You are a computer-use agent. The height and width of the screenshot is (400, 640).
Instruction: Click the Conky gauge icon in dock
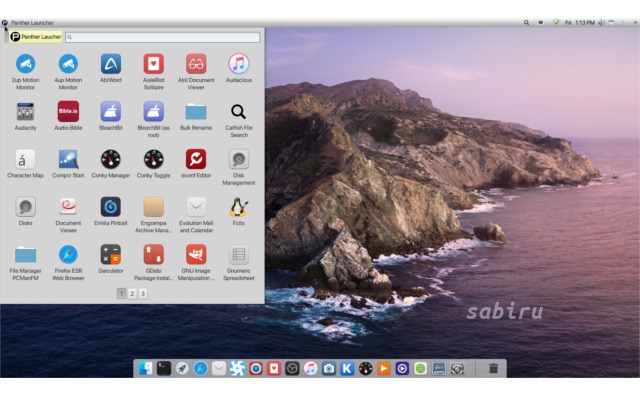point(365,369)
